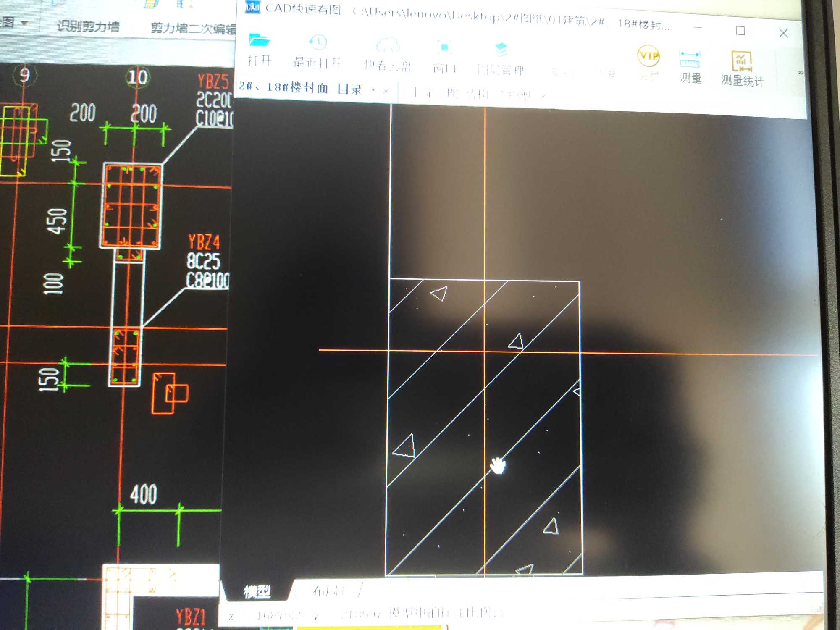Click the 模型中的标注比例 status text
Image resolution: width=840 pixels, height=630 pixels.
[445, 613]
